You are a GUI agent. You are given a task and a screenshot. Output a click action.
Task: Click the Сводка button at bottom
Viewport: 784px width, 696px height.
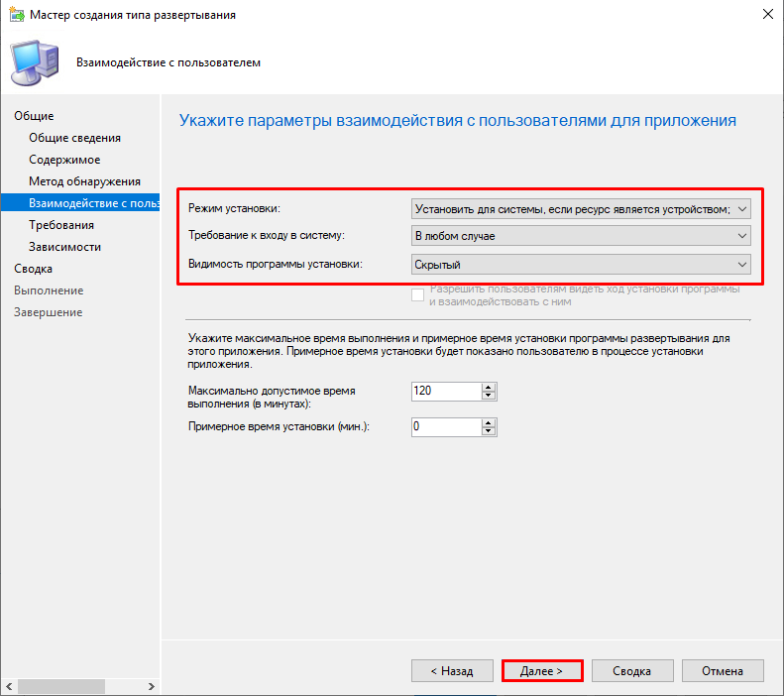(x=632, y=671)
